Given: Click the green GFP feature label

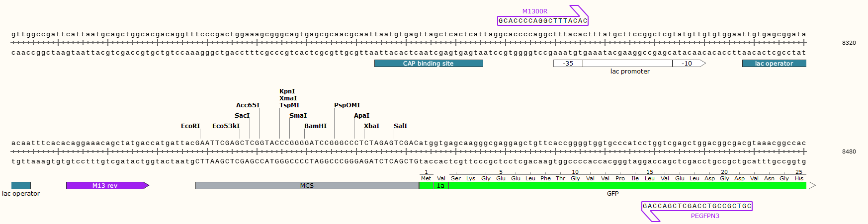Looking at the screenshot, I should 612,193.
